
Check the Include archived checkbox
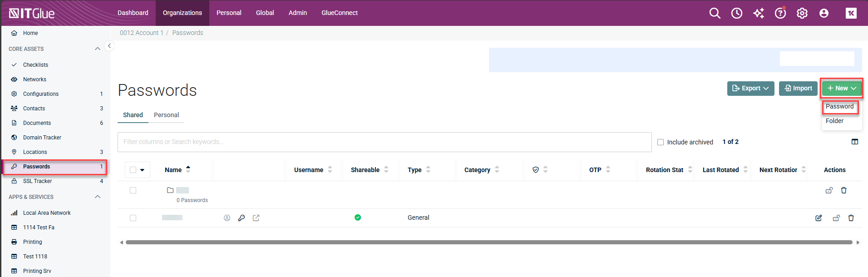coord(661,142)
